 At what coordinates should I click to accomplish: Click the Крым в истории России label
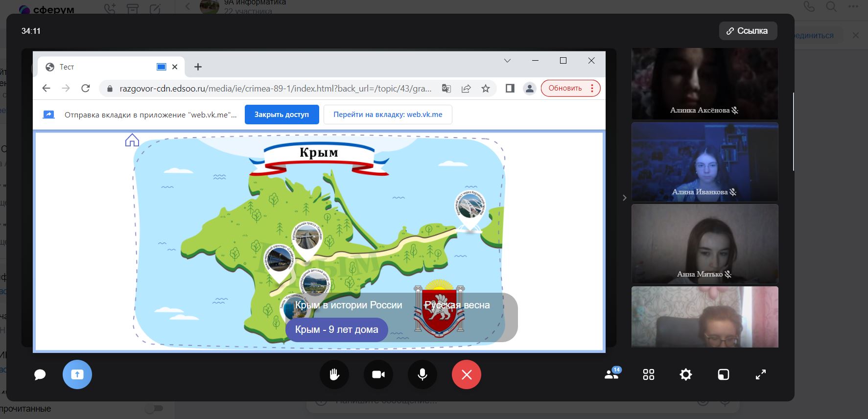(349, 305)
